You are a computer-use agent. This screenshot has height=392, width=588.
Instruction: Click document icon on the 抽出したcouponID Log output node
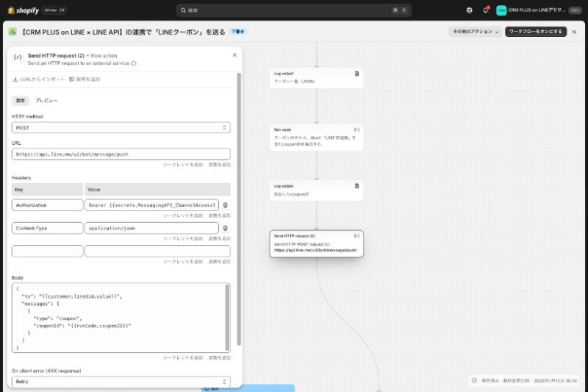pos(356,186)
